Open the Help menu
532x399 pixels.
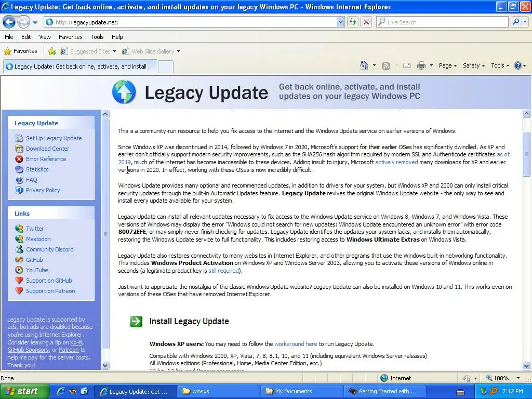pos(117,37)
